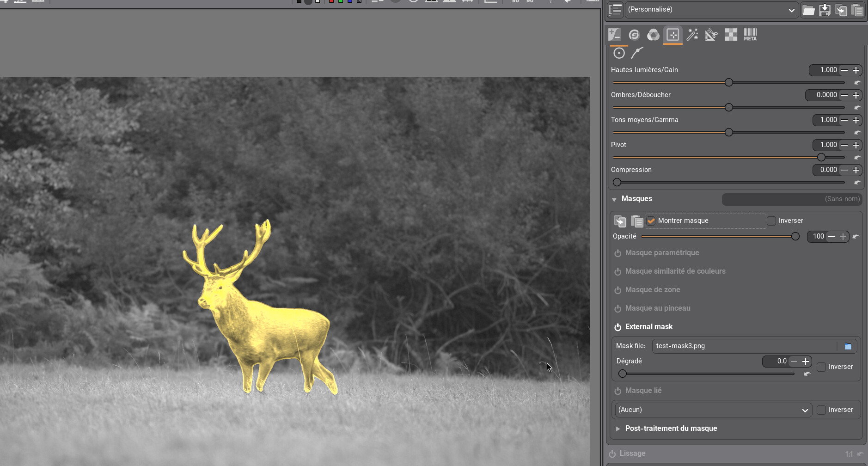
Task: Enable Inverser checkbox next to Montrer masque
Action: pyautogui.click(x=771, y=221)
